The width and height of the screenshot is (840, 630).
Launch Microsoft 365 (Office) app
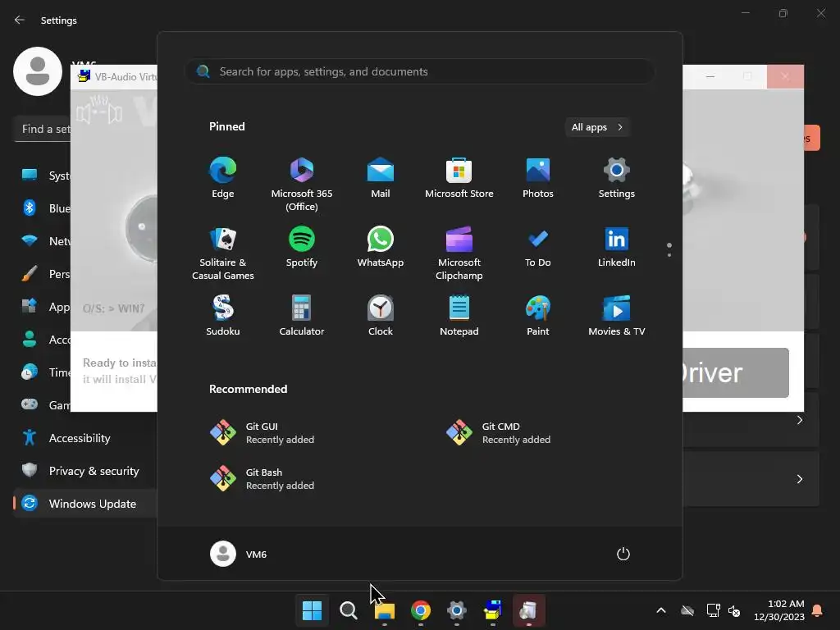(302, 185)
